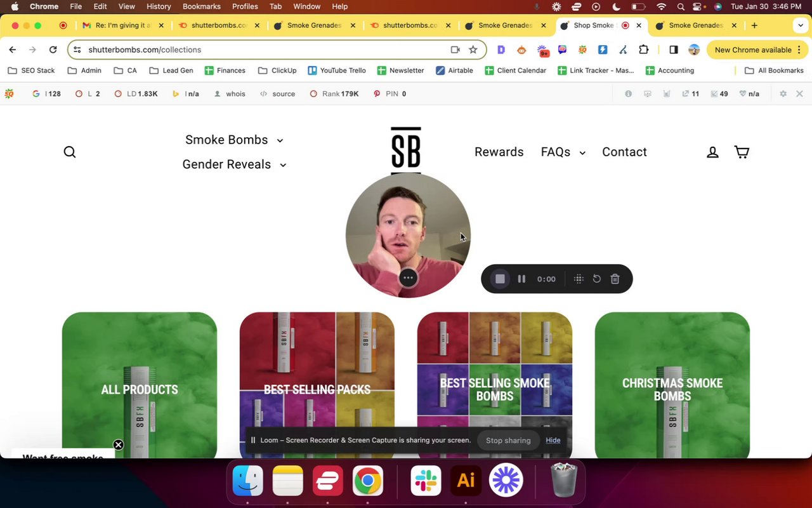Open the Chrome profile avatar
The width and height of the screenshot is (812, 508).
[x=694, y=50]
